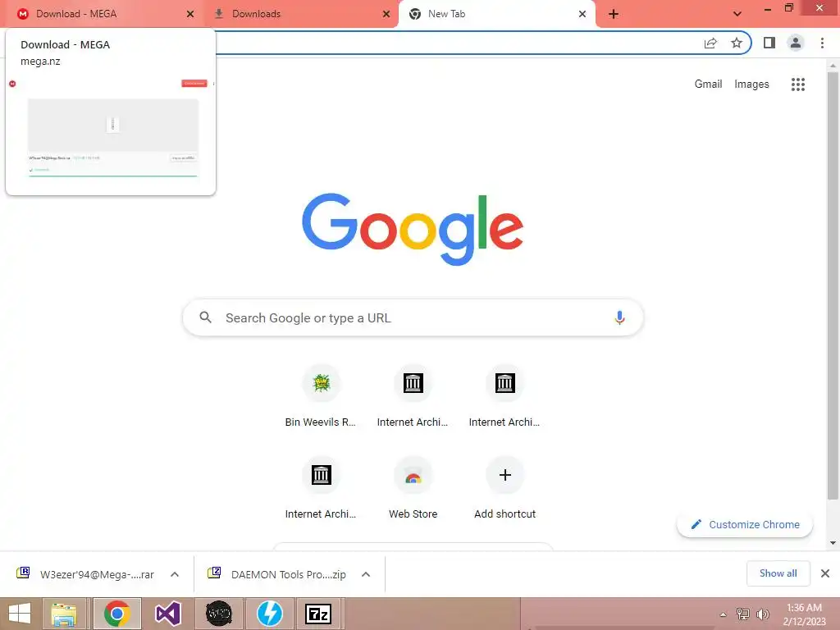Image resolution: width=840 pixels, height=630 pixels.
Task: Bookmark this tab with star icon
Action: [737, 43]
